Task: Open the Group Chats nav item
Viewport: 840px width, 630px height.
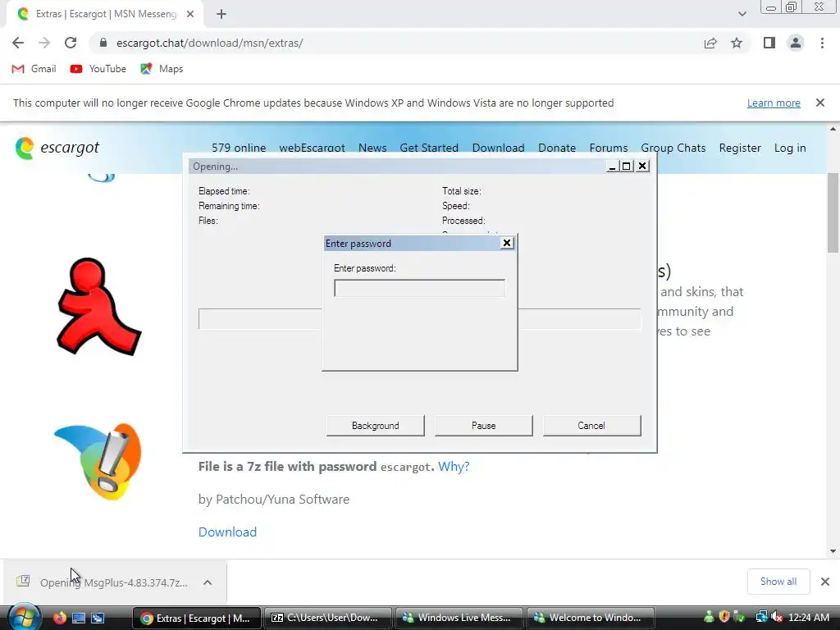Action: (x=673, y=148)
